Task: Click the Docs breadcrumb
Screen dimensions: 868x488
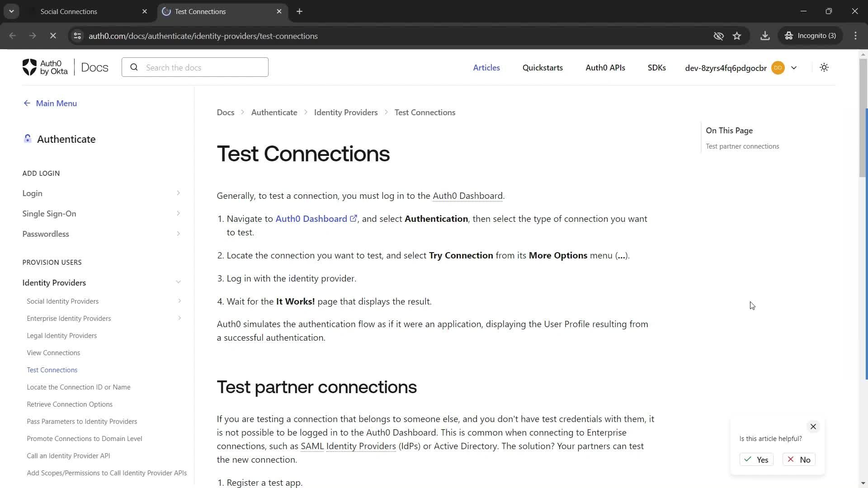Action: [x=226, y=113]
